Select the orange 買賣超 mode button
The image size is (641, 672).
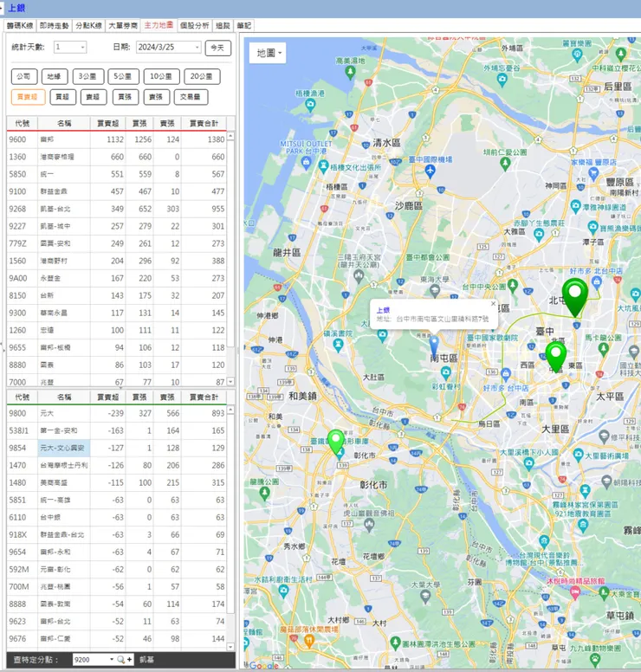click(28, 97)
